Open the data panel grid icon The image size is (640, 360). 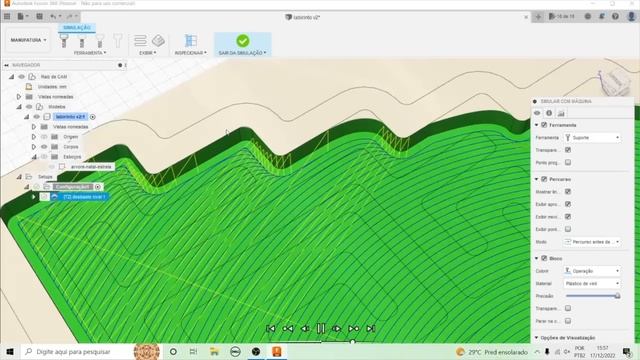7,16
